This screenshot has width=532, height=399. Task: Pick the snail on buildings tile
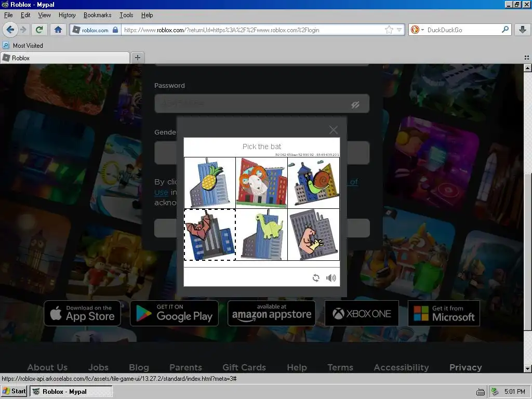click(313, 182)
